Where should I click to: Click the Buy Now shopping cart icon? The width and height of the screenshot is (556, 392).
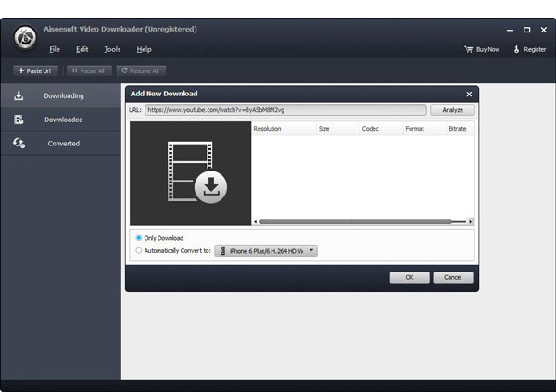click(469, 49)
